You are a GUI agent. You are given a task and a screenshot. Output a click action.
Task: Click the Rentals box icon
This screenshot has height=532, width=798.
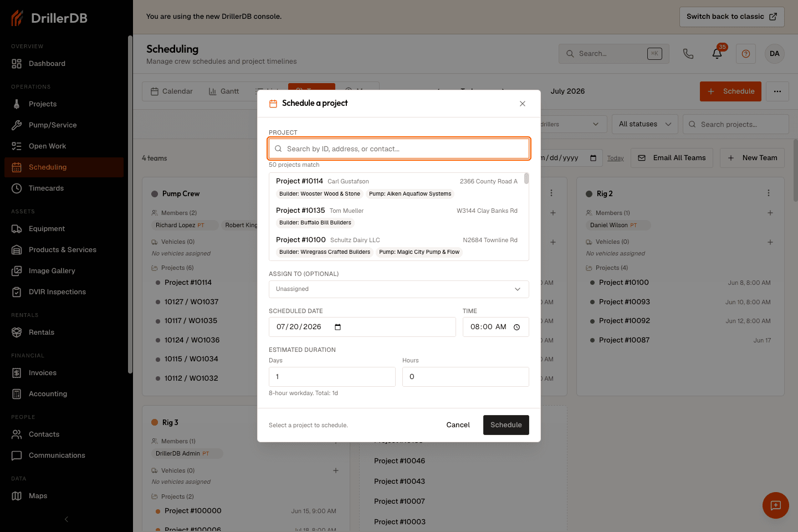pyautogui.click(x=17, y=332)
